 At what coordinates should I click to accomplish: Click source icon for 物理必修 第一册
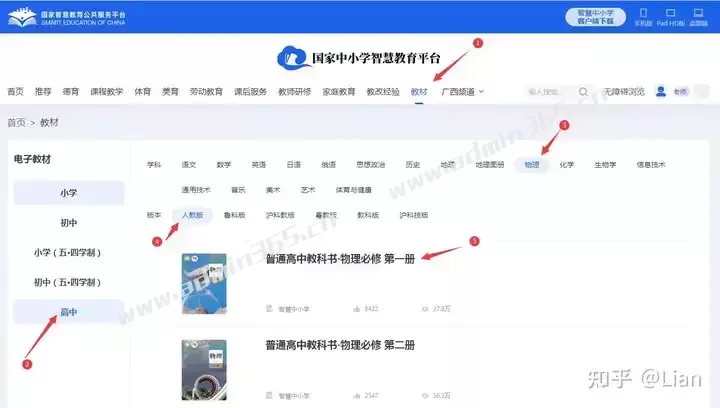coord(270,309)
